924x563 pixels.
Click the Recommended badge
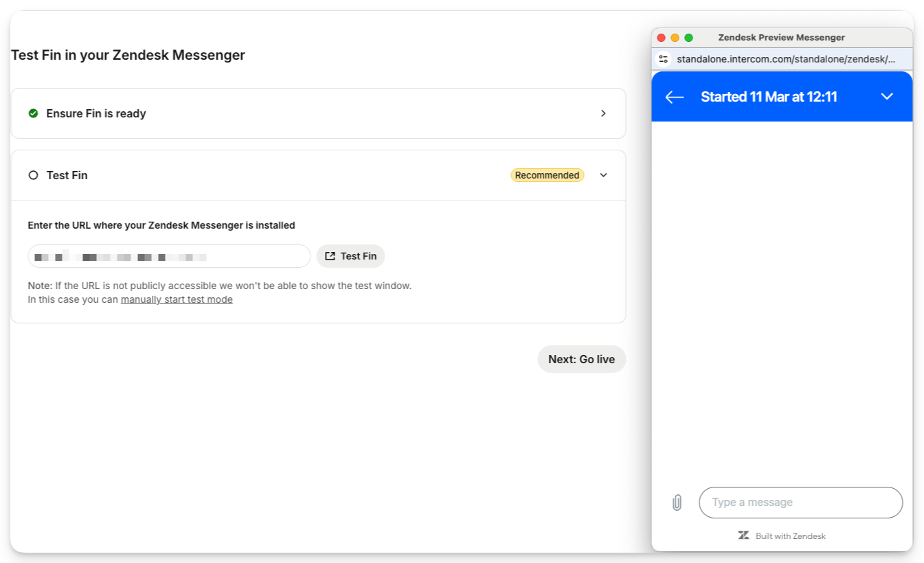(547, 175)
